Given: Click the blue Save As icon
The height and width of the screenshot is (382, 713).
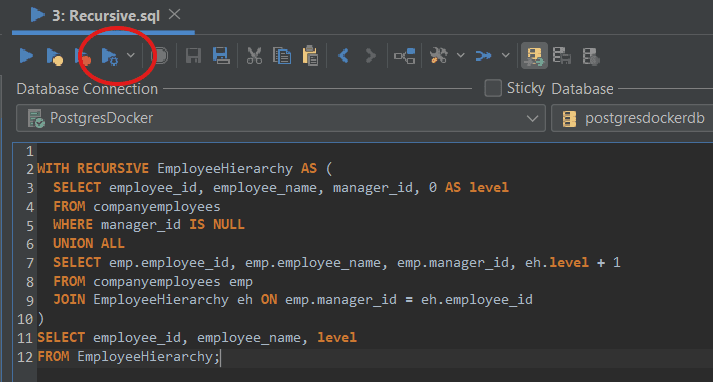Looking at the screenshot, I should pos(221,56).
